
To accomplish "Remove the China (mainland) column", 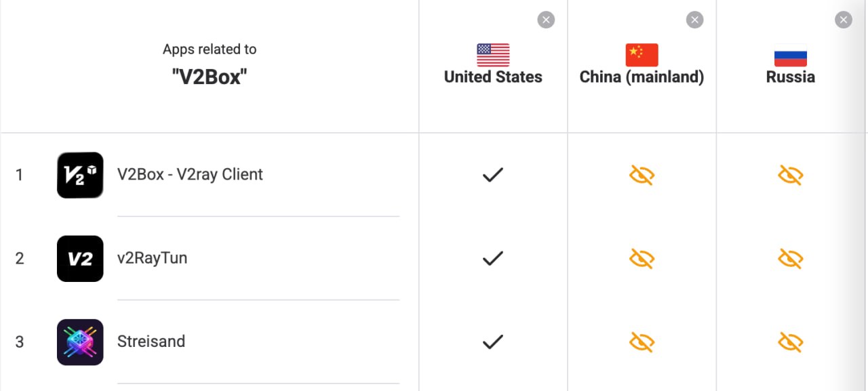I will (x=694, y=20).
